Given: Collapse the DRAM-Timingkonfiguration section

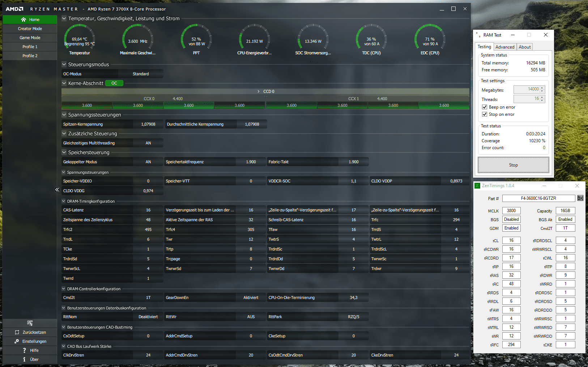Looking at the screenshot, I should tap(64, 201).
